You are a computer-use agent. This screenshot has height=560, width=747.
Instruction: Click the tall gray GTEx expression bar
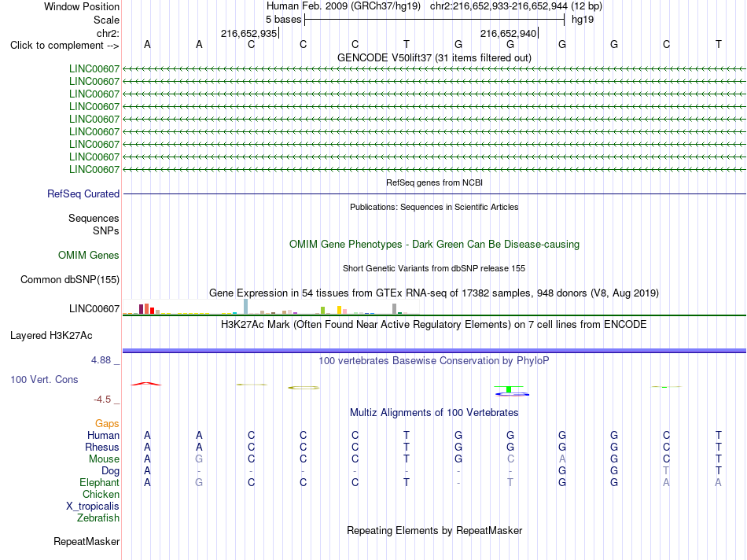pos(394,309)
